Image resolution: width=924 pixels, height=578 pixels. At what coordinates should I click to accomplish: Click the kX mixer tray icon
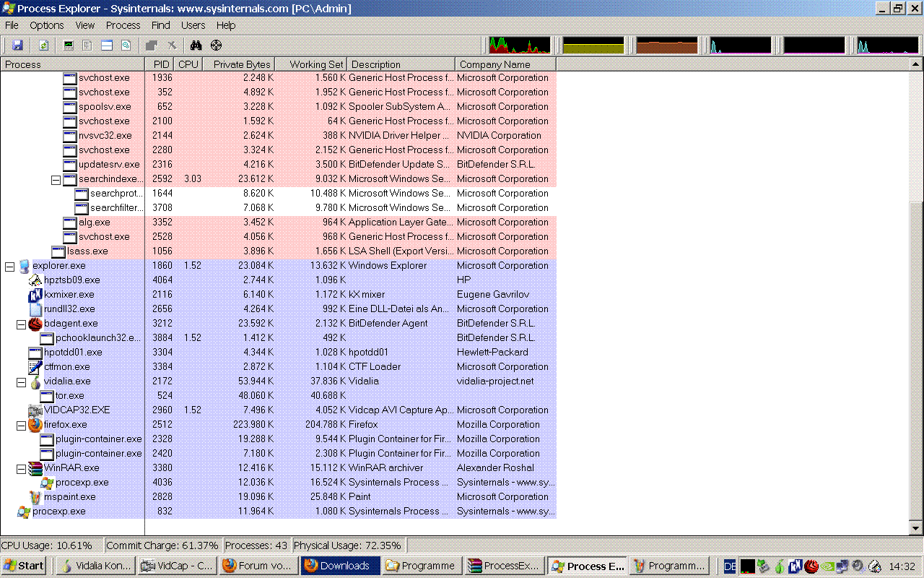pyautogui.click(x=795, y=566)
